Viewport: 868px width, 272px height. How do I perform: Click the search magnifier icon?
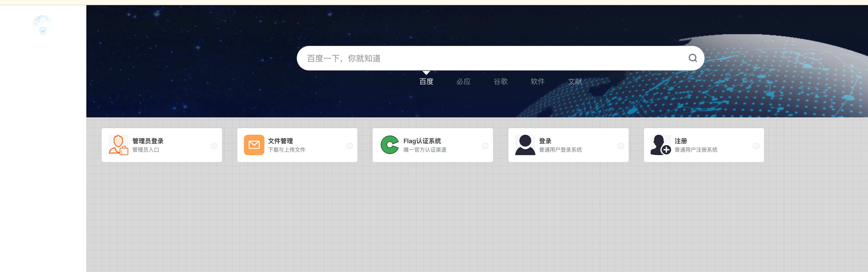(693, 58)
